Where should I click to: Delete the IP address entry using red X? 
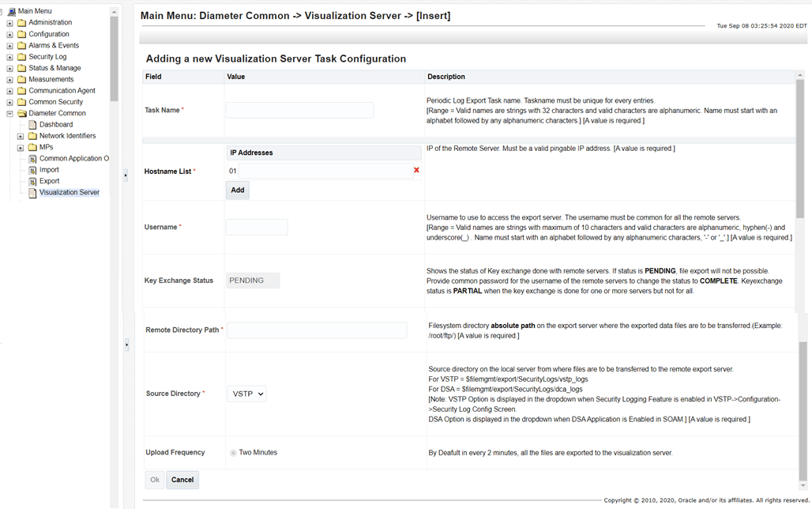[x=416, y=170]
